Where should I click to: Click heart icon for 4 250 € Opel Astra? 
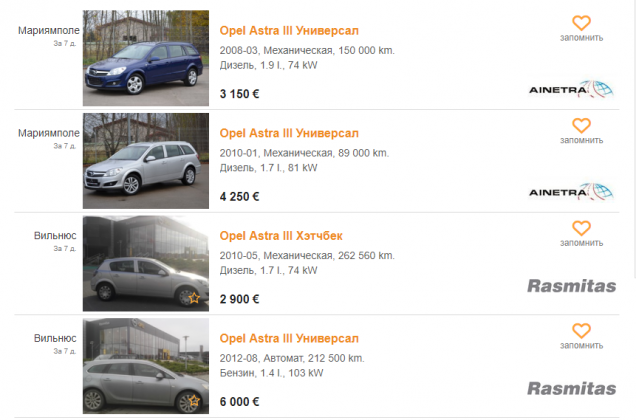[x=581, y=126]
